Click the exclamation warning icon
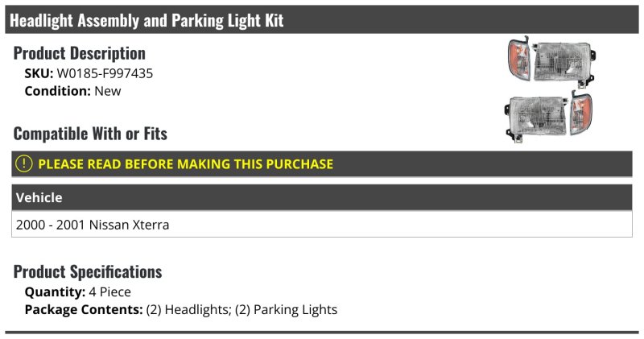Image resolution: width=644 pixels, height=339 pixels. pyautogui.click(x=24, y=164)
